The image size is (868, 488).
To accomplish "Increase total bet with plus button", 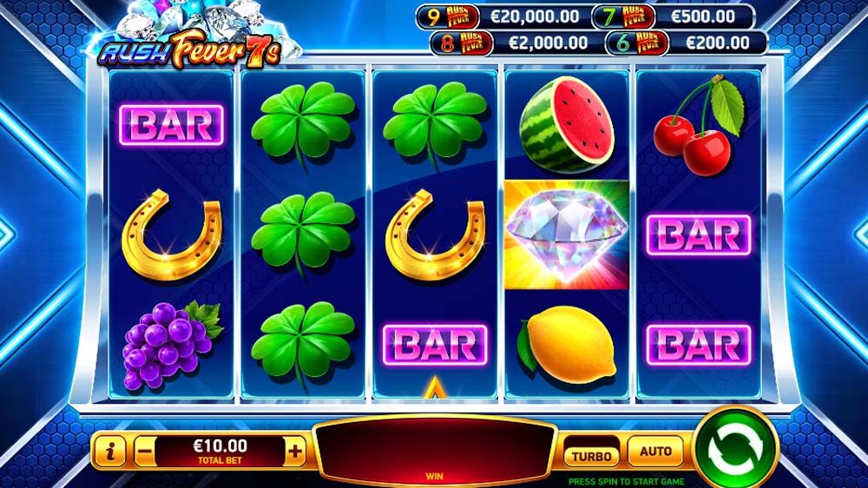I will click(295, 452).
